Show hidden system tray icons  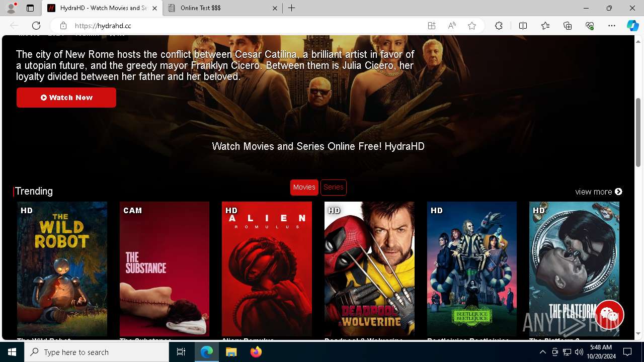(x=542, y=352)
